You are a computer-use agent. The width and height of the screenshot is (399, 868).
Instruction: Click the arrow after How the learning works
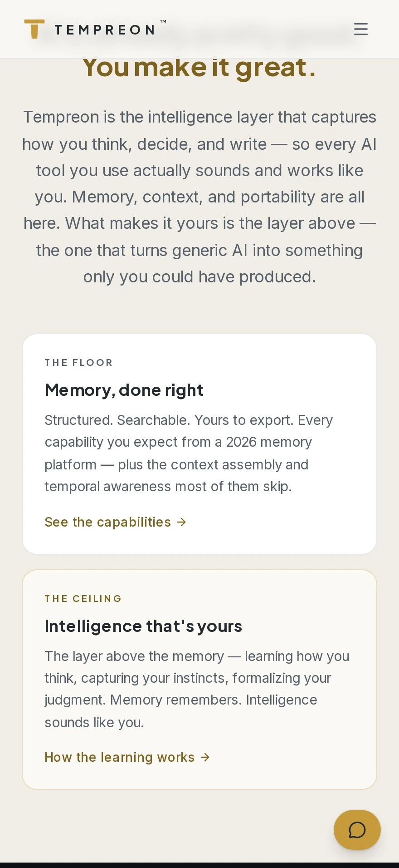pyautogui.click(x=205, y=757)
